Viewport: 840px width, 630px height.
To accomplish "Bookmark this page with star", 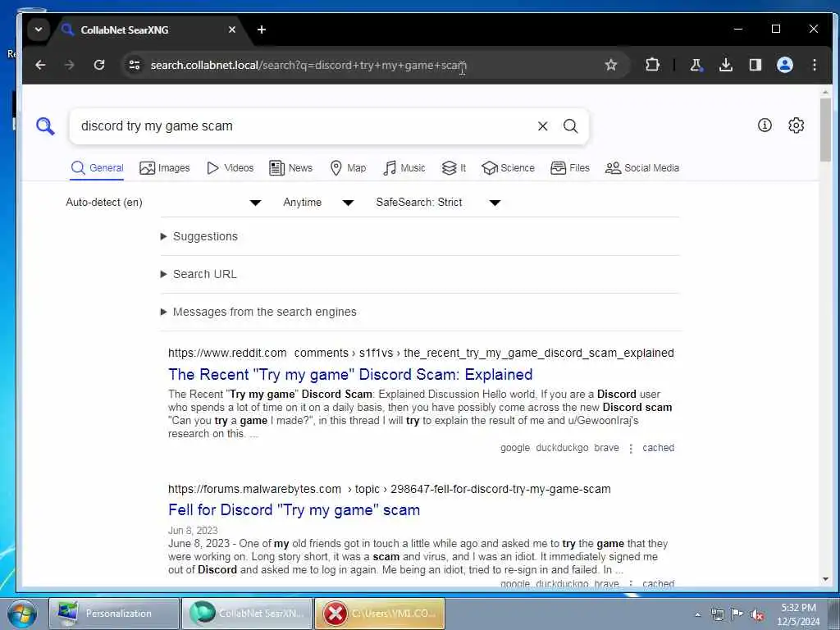I will (x=610, y=65).
